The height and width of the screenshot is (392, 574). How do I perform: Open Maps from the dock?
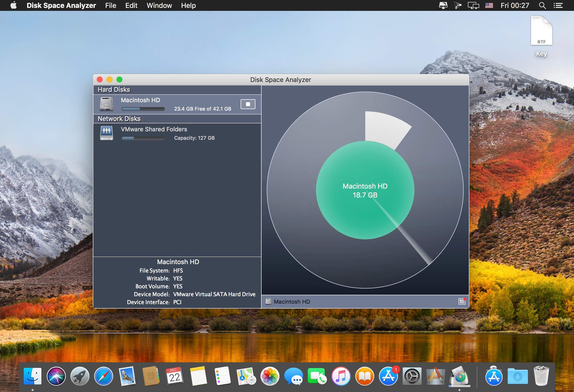tap(246, 376)
